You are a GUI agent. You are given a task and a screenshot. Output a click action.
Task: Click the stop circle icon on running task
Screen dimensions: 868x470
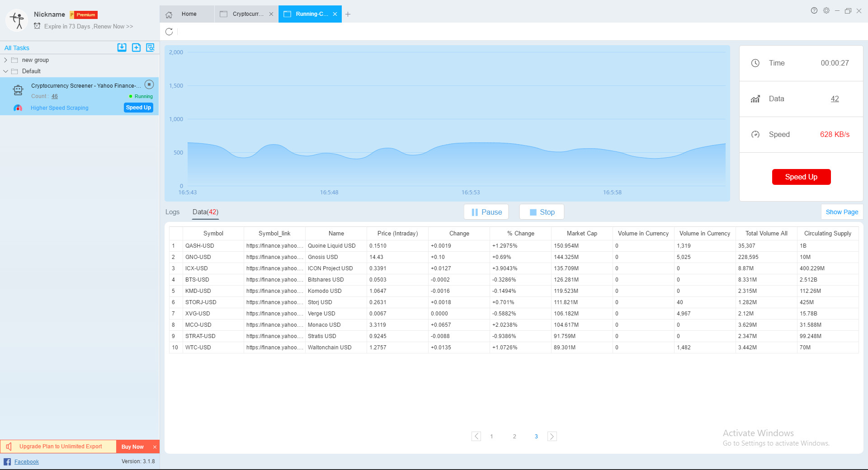click(x=149, y=85)
